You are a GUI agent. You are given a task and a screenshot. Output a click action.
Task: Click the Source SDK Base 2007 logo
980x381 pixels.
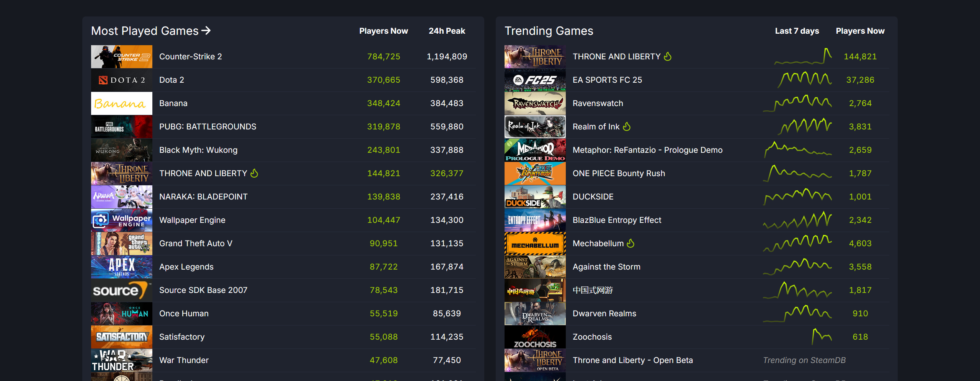coord(122,290)
